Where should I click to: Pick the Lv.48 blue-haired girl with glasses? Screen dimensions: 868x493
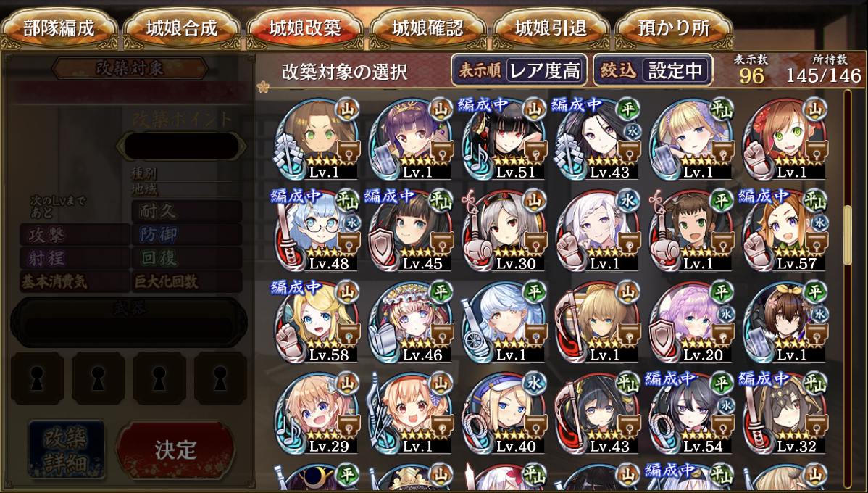[317, 230]
